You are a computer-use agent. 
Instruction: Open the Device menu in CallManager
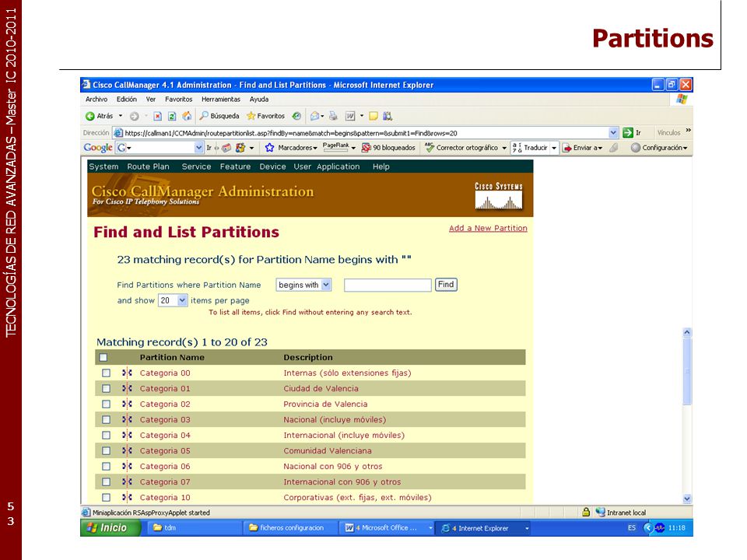tap(272, 166)
